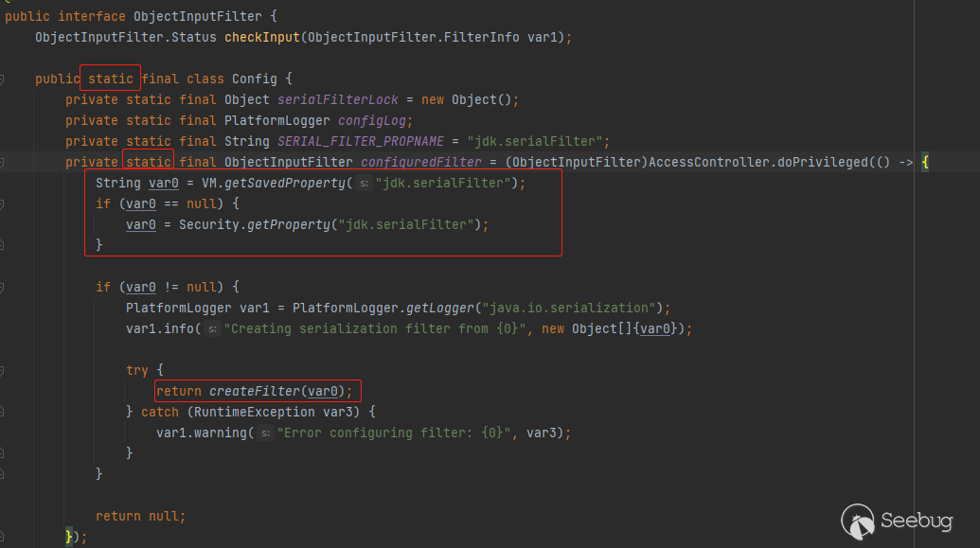980x548 pixels.
Task: Click the Config class name
Action: [255, 80]
